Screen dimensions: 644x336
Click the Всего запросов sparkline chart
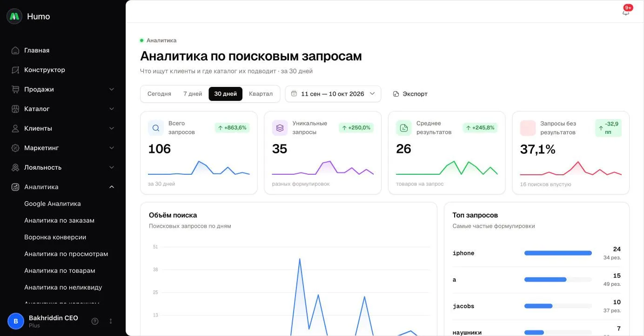[199, 168]
